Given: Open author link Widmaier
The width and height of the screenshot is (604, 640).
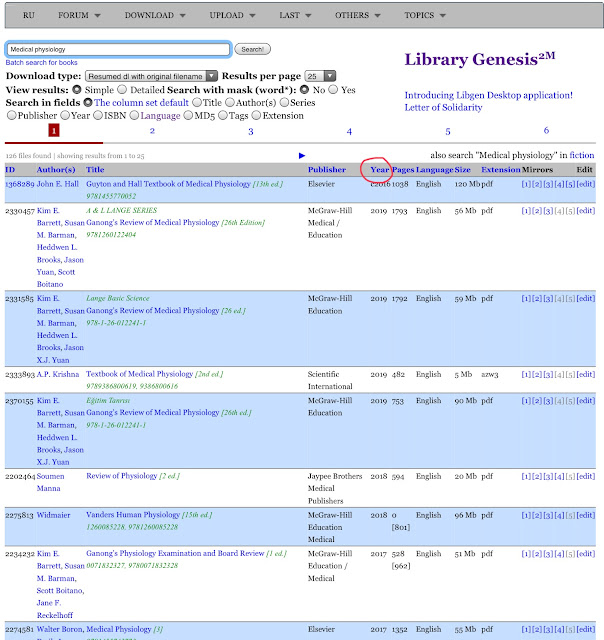Looking at the screenshot, I should pyautogui.click(x=53, y=515).
